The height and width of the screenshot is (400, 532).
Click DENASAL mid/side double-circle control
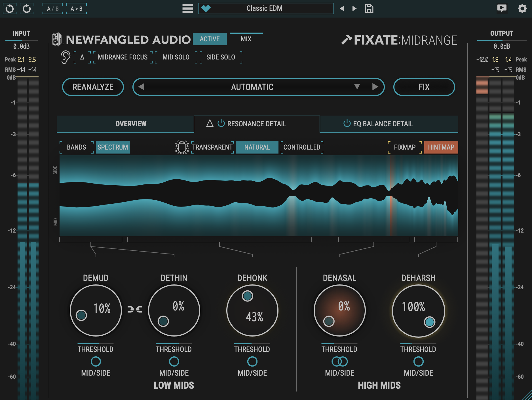click(x=340, y=361)
